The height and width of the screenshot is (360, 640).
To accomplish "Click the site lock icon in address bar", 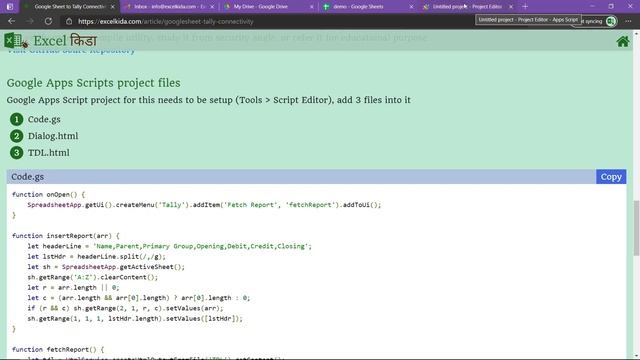I will pos(69,21).
